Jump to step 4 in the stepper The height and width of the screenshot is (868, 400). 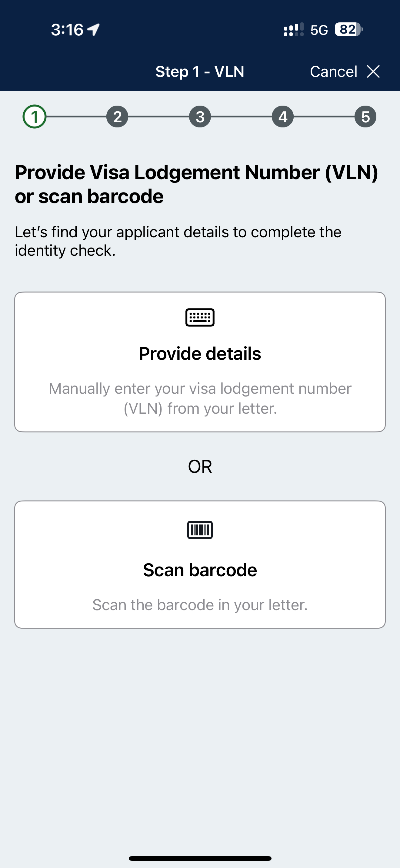(x=283, y=117)
